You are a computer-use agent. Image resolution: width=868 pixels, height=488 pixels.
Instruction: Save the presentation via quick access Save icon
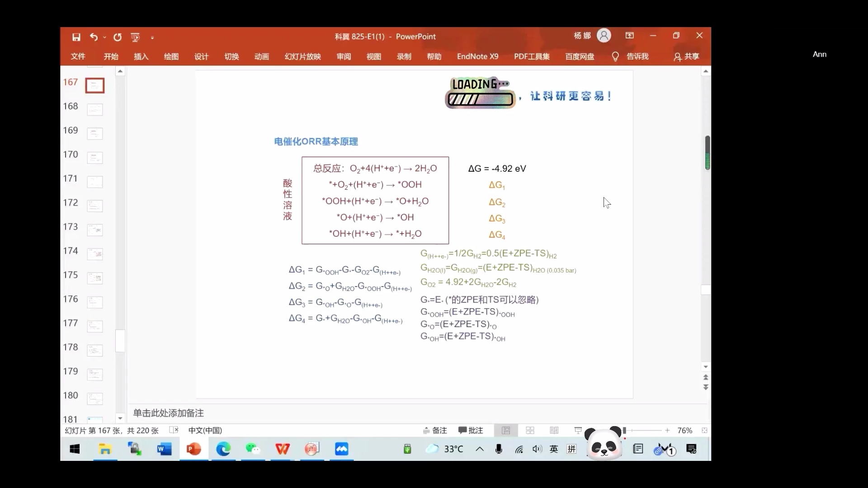pos(76,38)
